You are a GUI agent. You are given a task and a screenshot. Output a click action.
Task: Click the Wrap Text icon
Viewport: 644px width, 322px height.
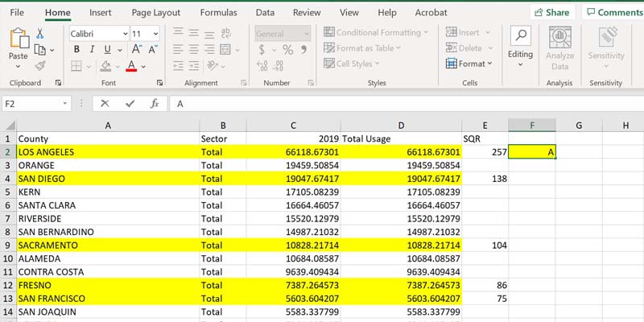click(228, 32)
